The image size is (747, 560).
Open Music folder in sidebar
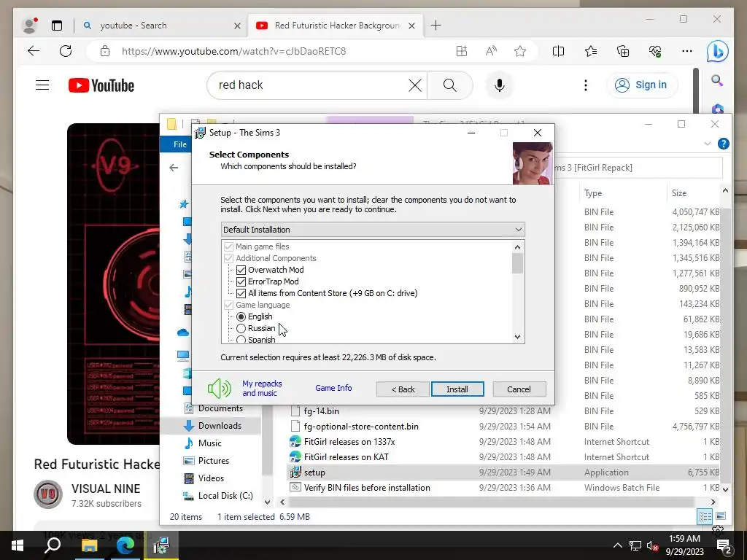point(210,443)
